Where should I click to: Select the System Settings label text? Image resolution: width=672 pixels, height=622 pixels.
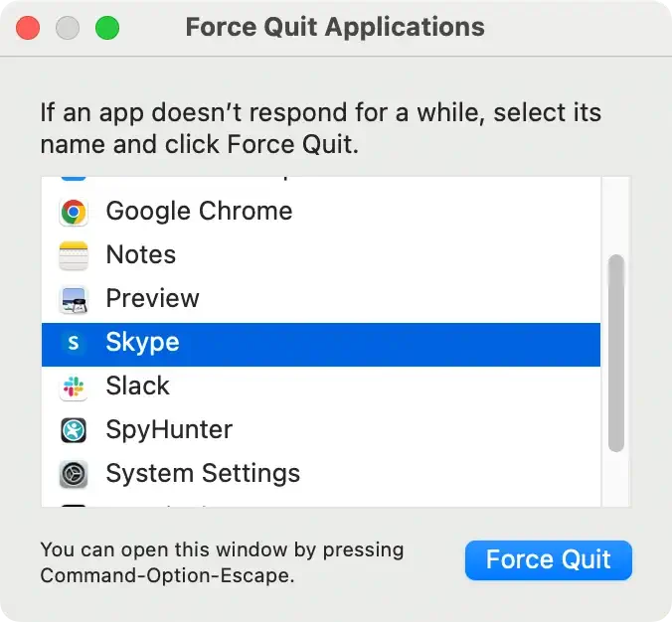pos(203,474)
